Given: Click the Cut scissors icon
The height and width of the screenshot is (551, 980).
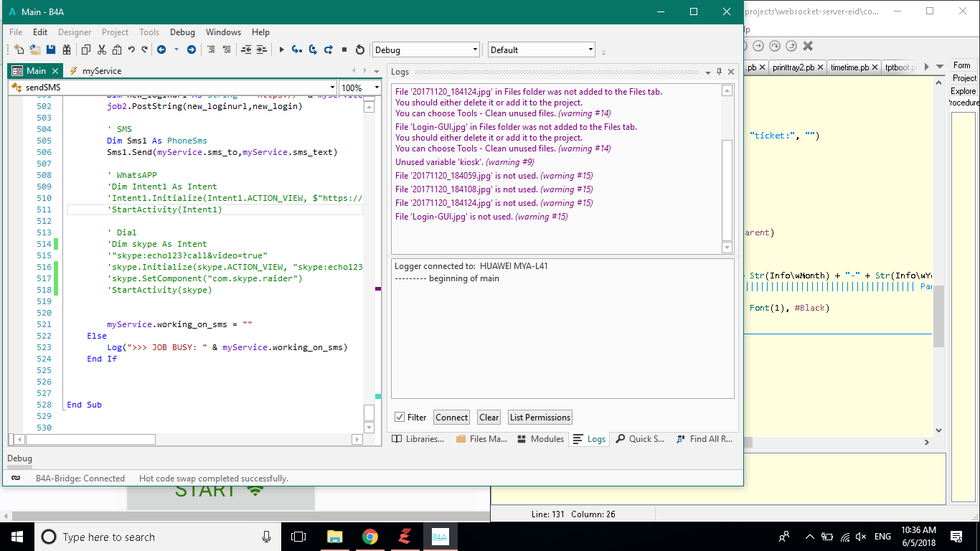Looking at the screenshot, I should (101, 50).
